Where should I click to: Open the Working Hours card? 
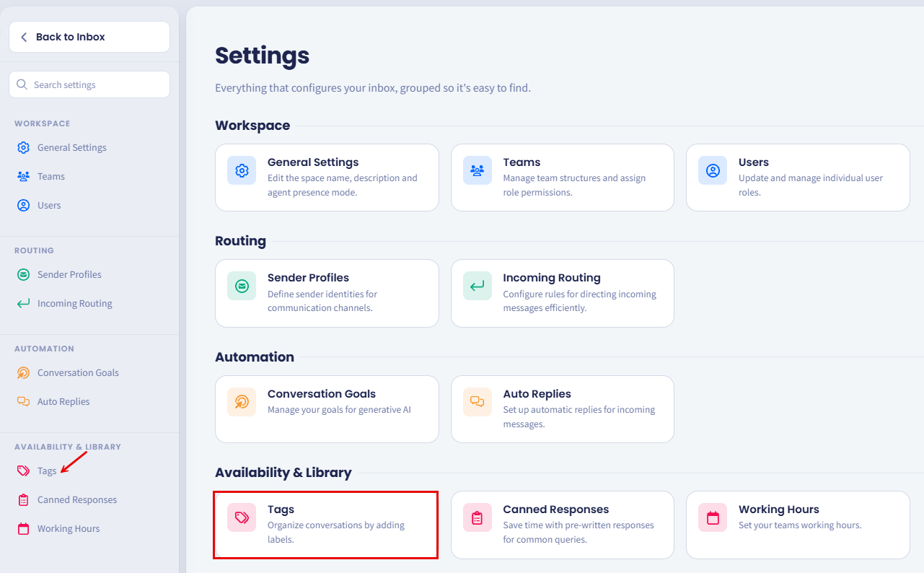pos(798,525)
